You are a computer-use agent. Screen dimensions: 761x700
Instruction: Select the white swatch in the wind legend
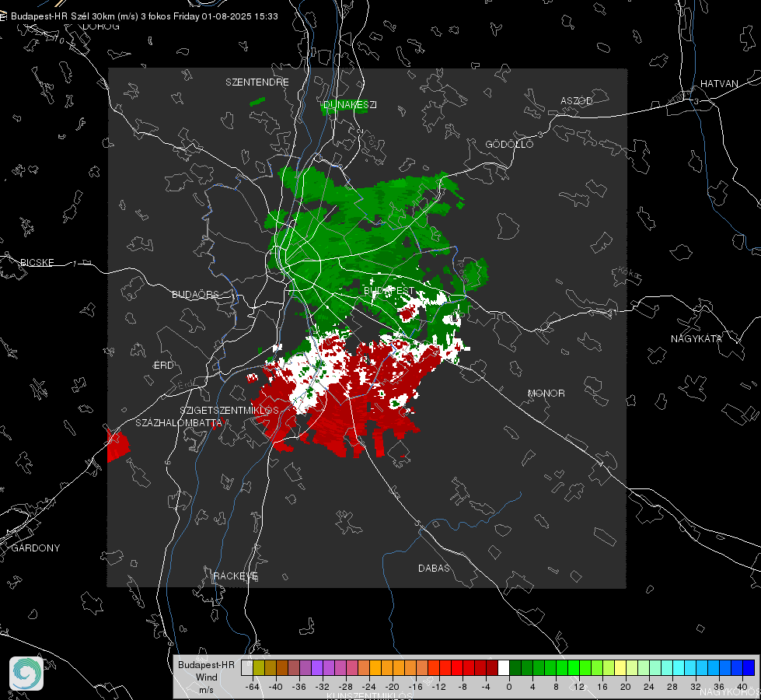coord(504,668)
